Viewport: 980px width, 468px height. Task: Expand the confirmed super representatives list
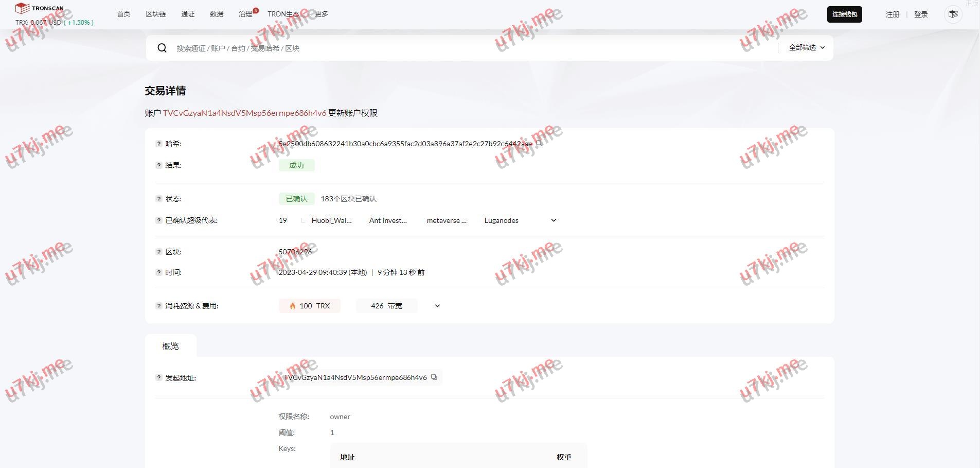click(554, 220)
